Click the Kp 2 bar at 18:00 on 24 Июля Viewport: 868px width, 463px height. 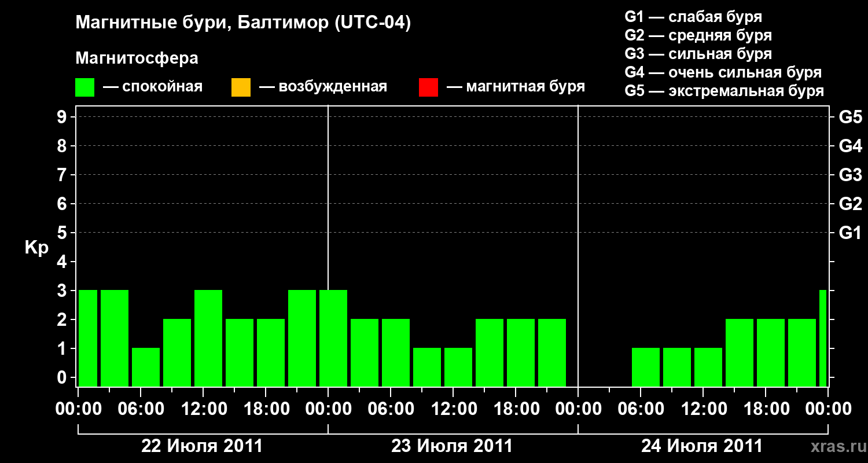click(771, 352)
